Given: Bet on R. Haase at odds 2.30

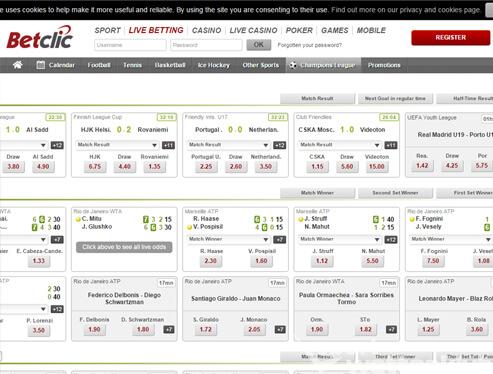Looking at the screenshot, I should point(211,261).
